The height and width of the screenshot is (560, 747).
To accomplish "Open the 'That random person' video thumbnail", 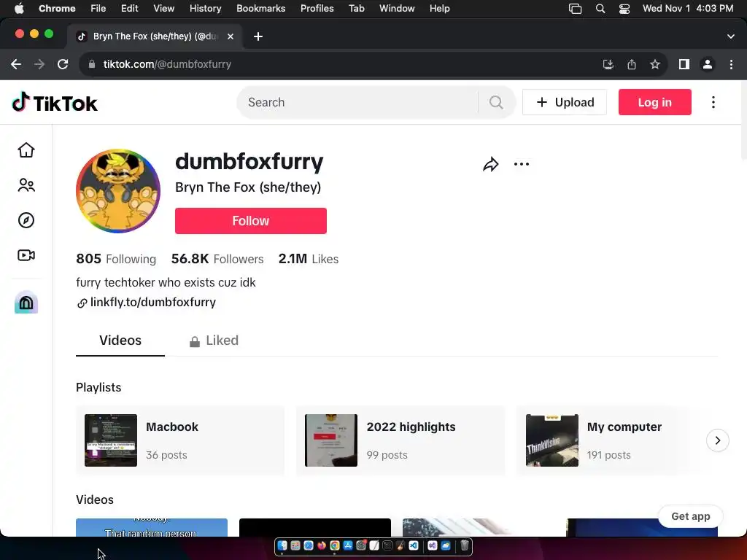I will tap(152, 527).
